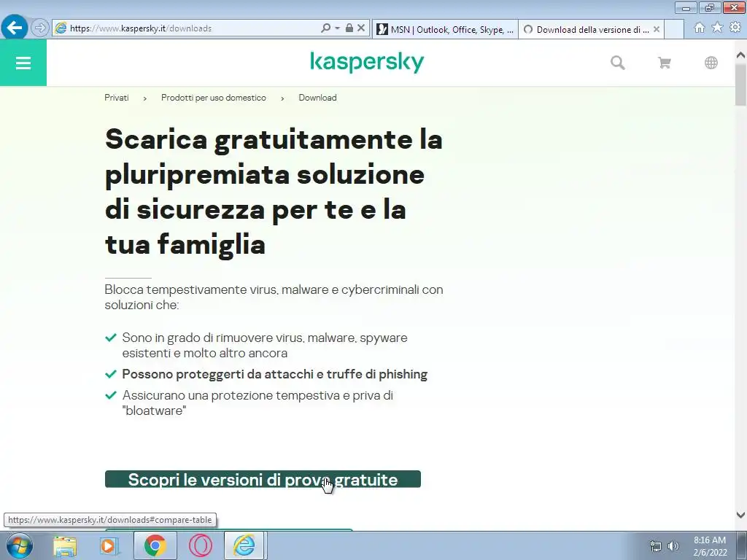Click the Download breadcrumb
This screenshot has width=747, height=560.
(318, 98)
